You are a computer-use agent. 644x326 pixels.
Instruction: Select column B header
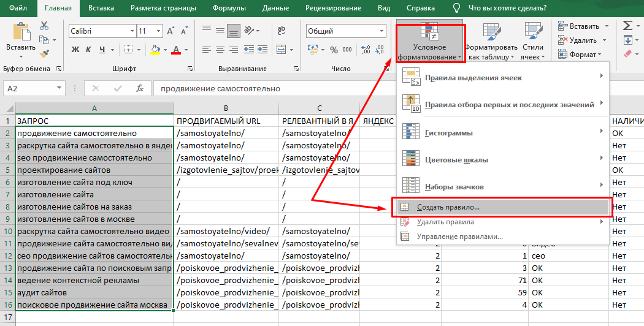click(226, 108)
